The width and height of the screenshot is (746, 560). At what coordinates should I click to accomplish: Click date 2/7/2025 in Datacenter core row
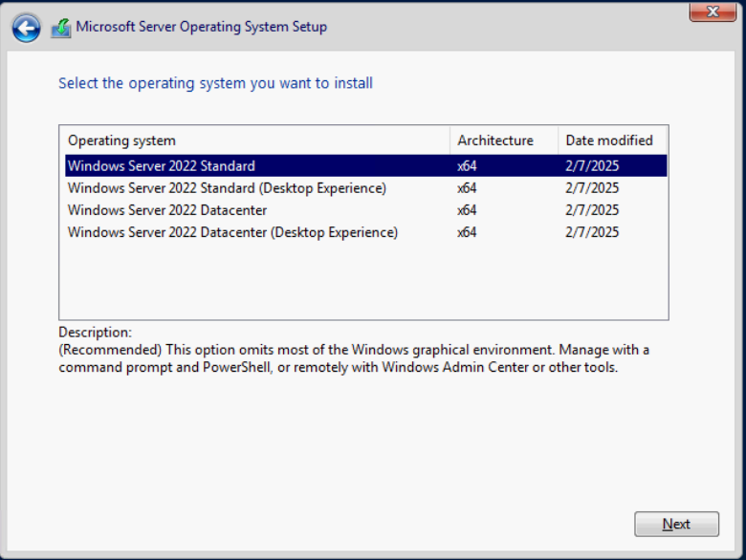point(592,210)
